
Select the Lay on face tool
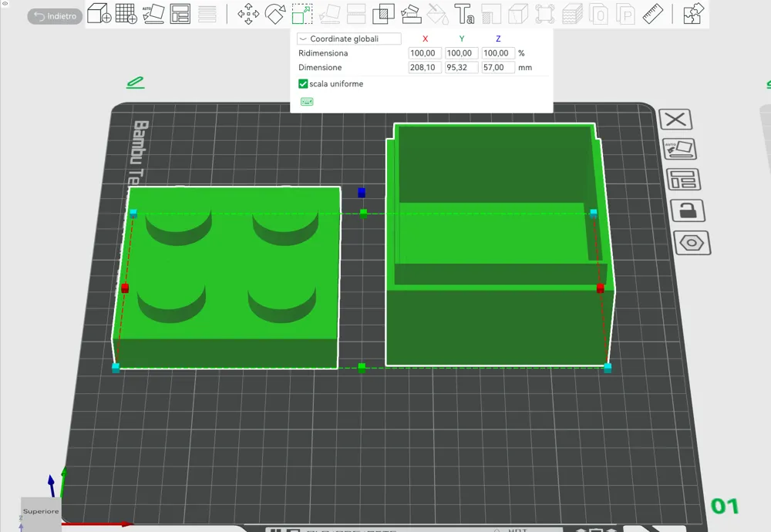point(329,14)
